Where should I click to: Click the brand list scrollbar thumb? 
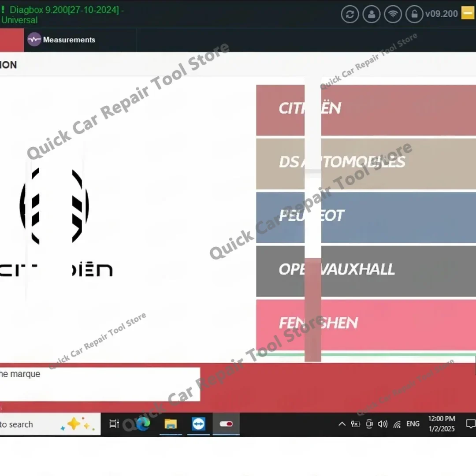(312, 310)
